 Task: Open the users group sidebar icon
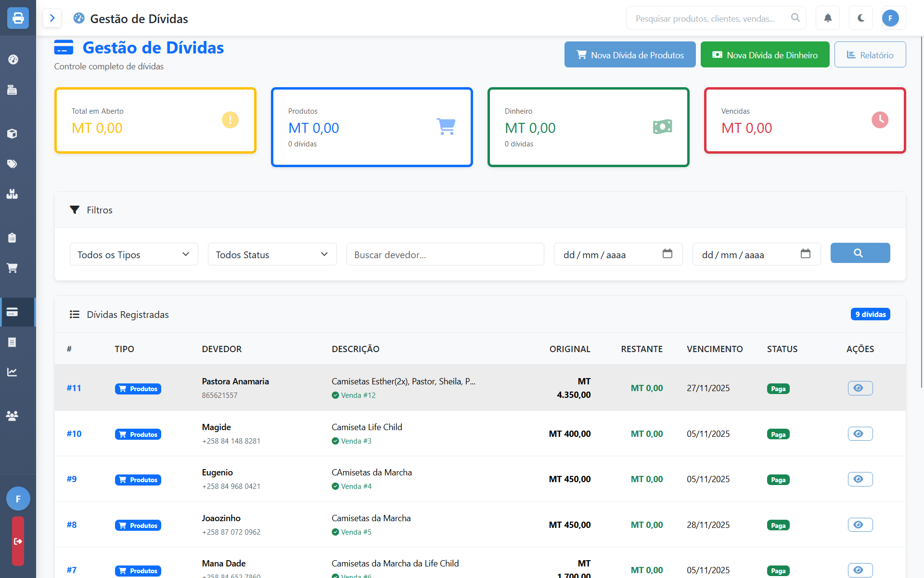click(13, 416)
